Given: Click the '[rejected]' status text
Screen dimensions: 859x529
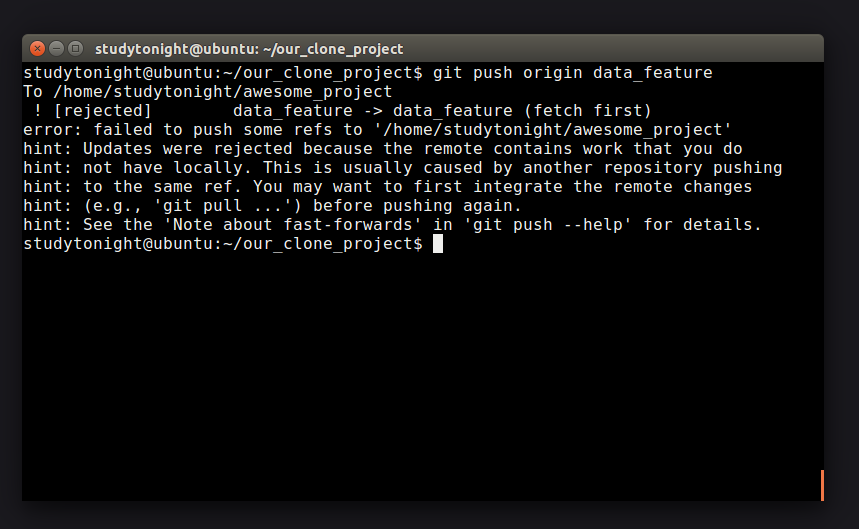Looking at the screenshot, I should coord(102,111).
